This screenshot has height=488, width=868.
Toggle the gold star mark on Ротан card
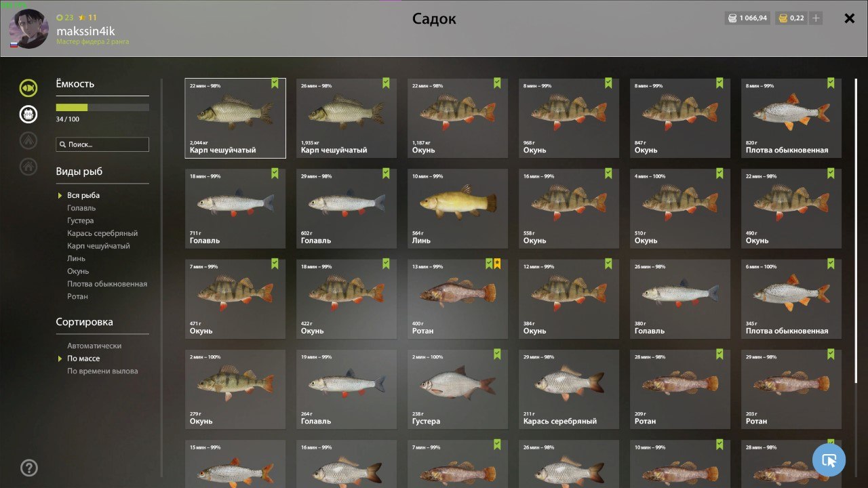point(497,264)
